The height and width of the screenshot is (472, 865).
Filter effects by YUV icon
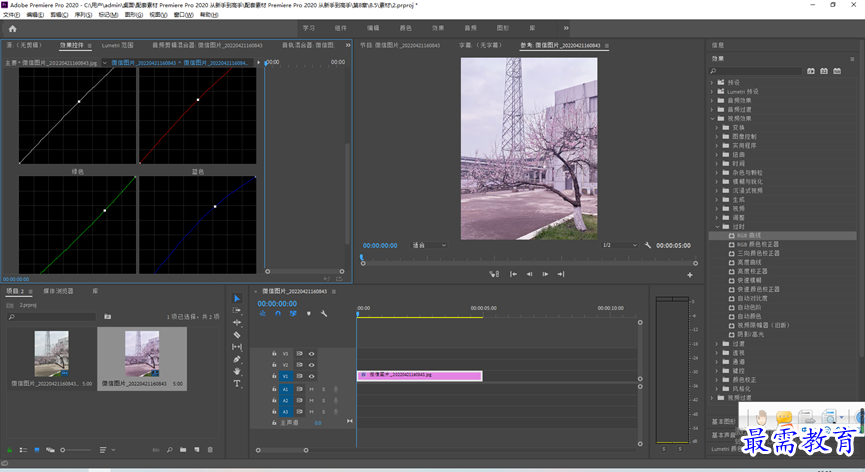837,71
